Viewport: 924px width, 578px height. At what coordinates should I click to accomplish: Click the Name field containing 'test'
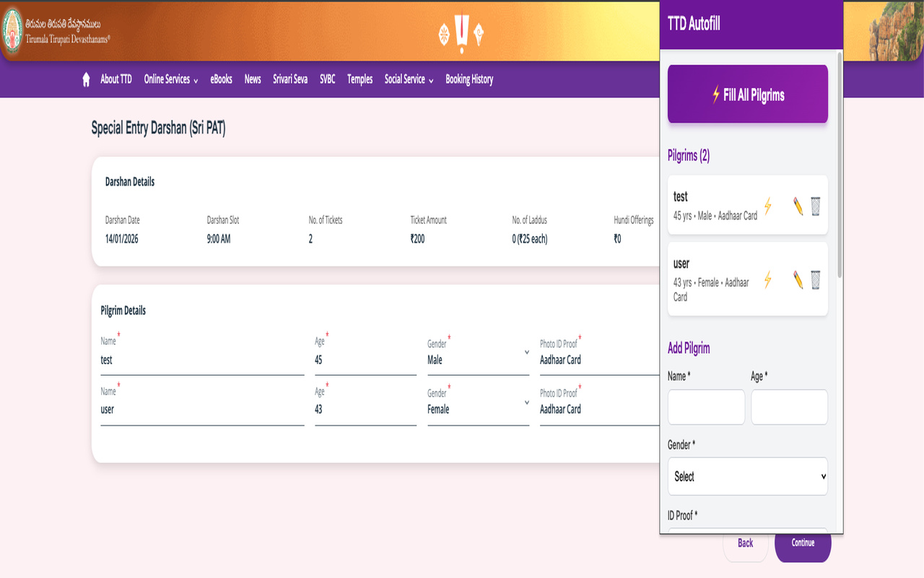202,360
